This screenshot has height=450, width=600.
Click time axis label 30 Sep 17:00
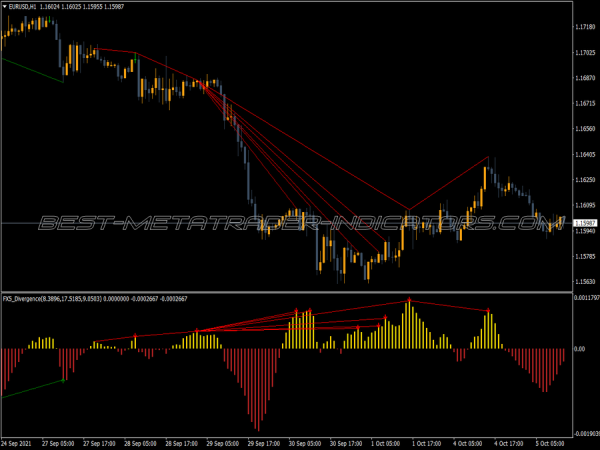(x=346, y=444)
